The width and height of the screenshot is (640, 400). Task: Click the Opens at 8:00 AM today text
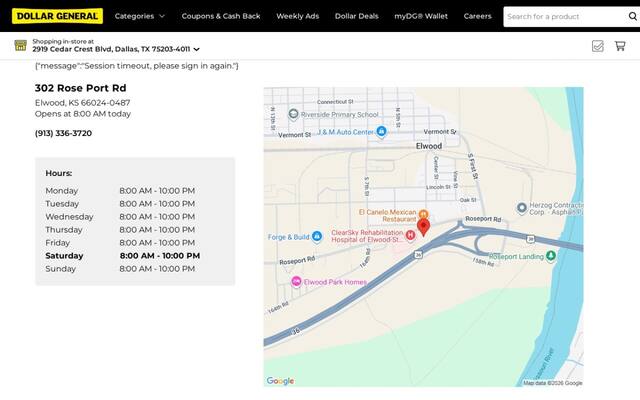point(83,113)
